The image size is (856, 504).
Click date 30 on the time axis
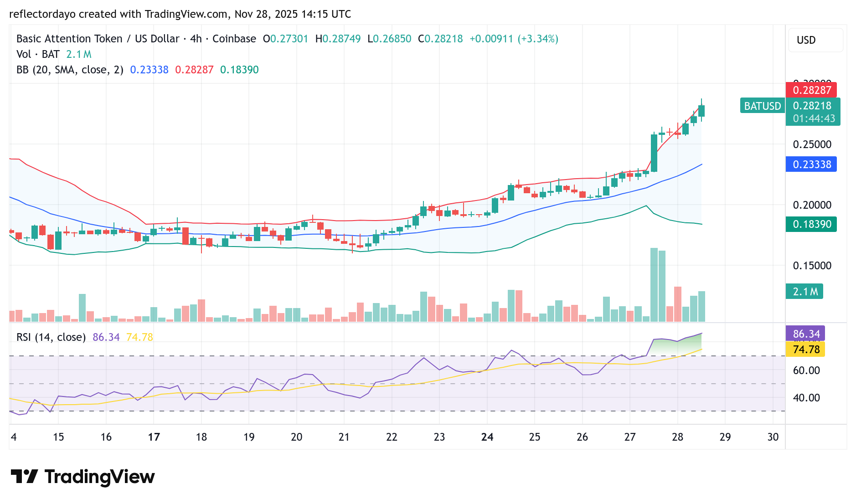(773, 437)
